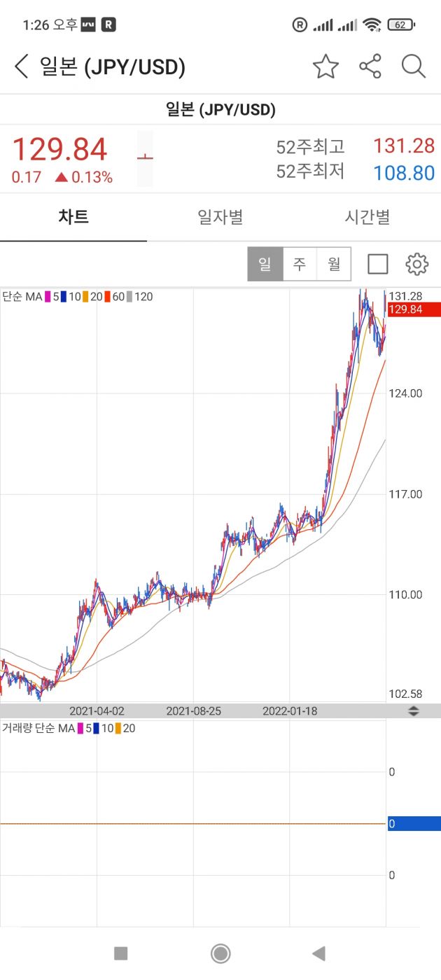Toggle the square fullscreen chart box

click(x=378, y=264)
